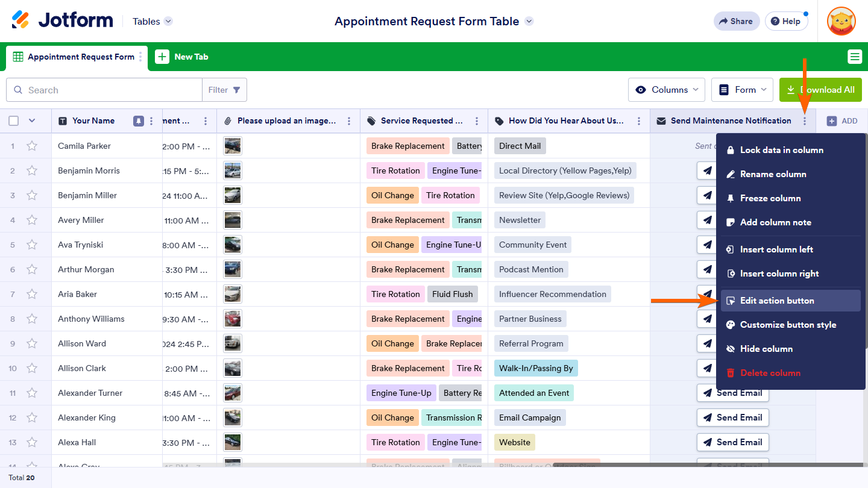Toggle the select-all rows checkbox
The width and height of the screenshot is (868, 488).
pyautogui.click(x=14, y=121)
